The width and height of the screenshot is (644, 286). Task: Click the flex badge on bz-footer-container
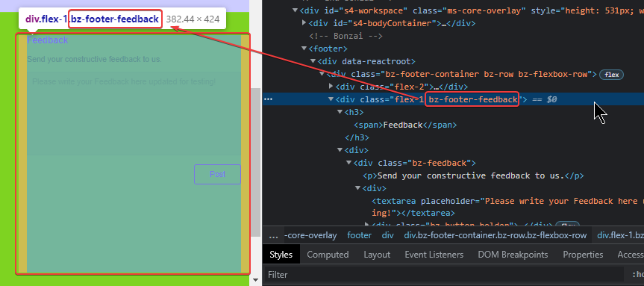(612, 75)
